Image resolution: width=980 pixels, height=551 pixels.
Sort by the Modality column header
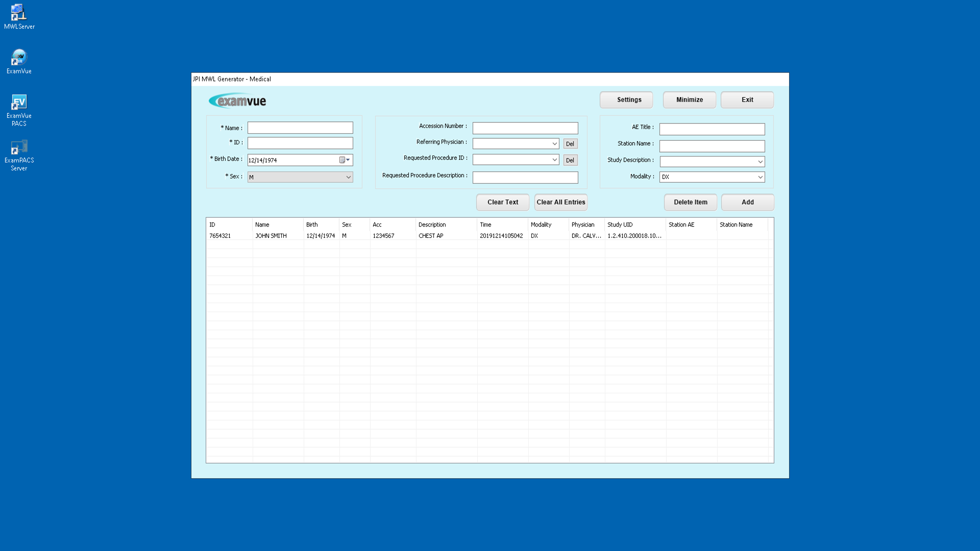tap(548, 224)
